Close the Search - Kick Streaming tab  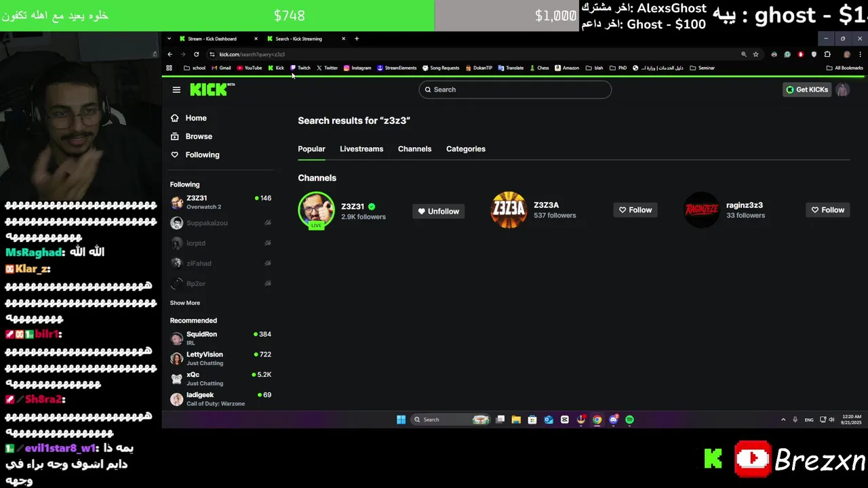point(344,39)
